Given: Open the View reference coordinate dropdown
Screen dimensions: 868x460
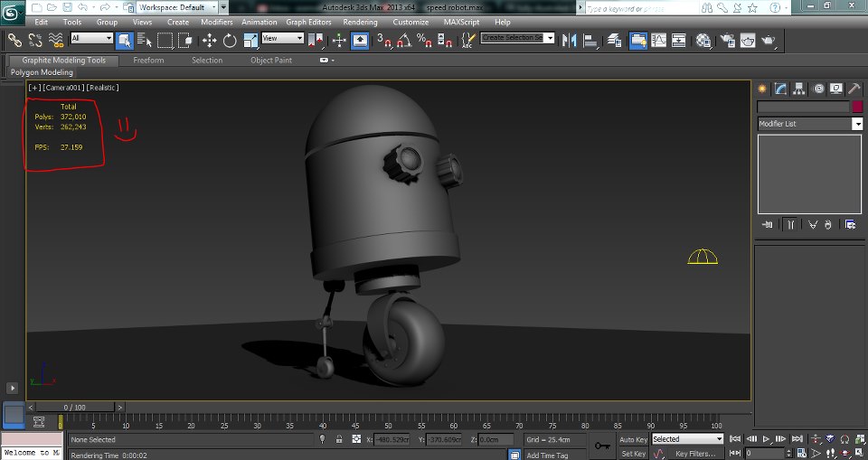Looking at the screenshot, I should (x=283, y=39).
